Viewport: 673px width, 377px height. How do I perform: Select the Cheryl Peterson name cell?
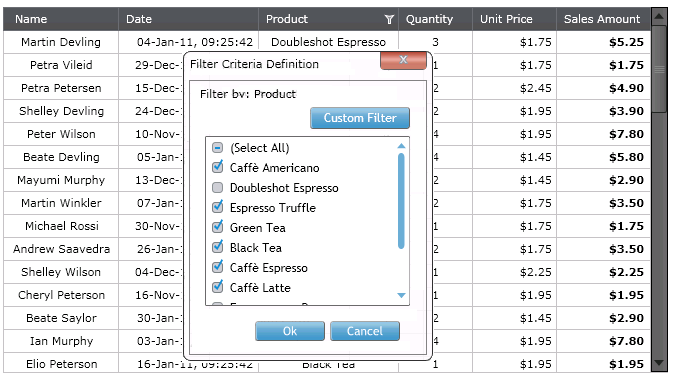pyautogui.click(x=61, y=295)
